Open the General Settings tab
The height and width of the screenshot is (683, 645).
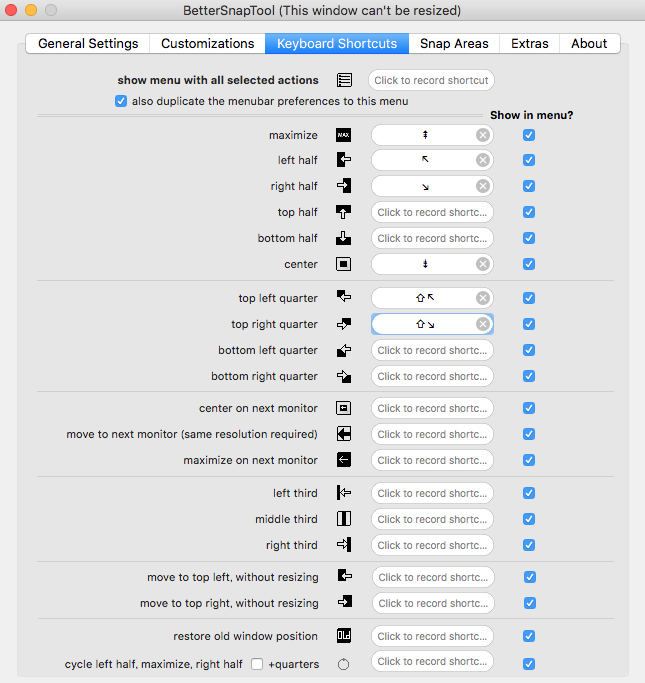[88, 44]
